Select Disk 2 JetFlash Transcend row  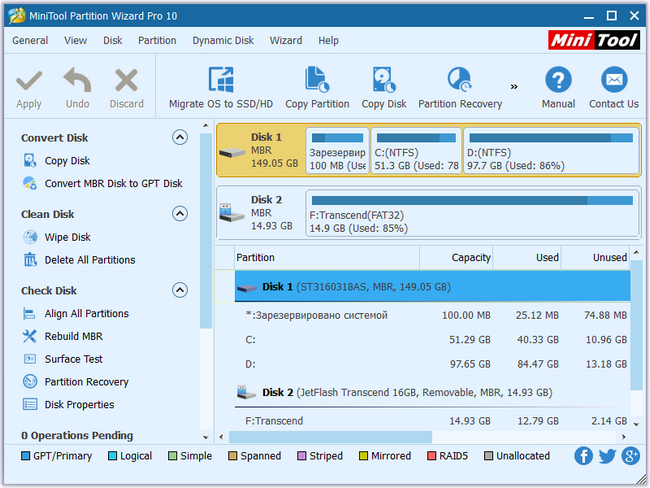(432, 392)
